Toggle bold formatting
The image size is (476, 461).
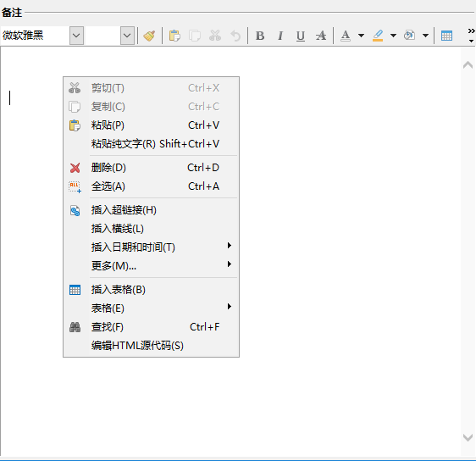pos(260,36)
